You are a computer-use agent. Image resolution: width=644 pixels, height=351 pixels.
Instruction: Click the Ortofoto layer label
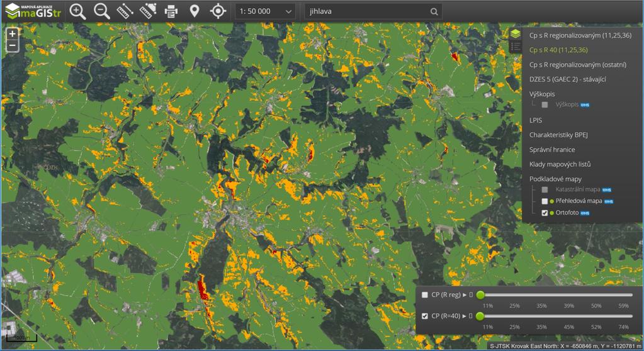click(567, 213)
